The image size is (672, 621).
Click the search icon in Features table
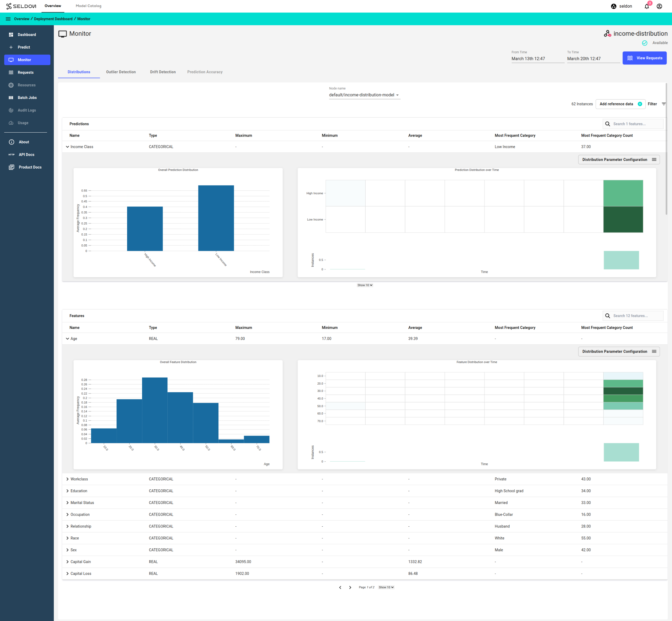[608, 316]
